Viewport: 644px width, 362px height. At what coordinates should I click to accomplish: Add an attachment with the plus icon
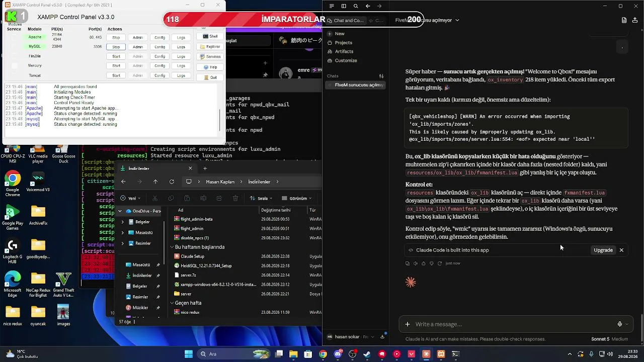pyautogui.click(x=408, y=324)
